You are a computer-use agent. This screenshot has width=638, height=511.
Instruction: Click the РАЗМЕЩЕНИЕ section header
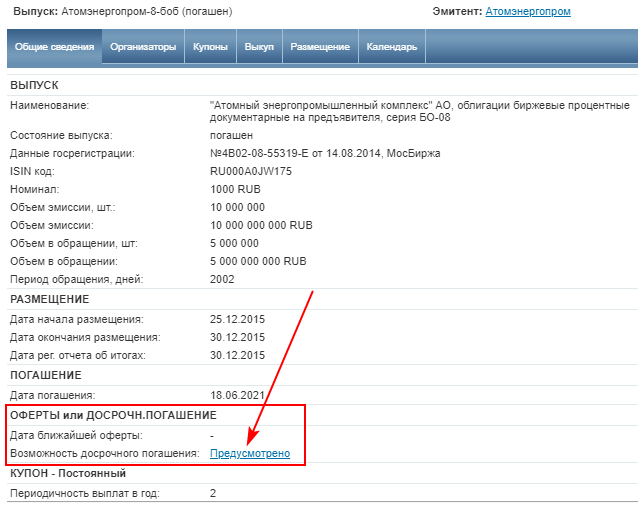point(50,299)
